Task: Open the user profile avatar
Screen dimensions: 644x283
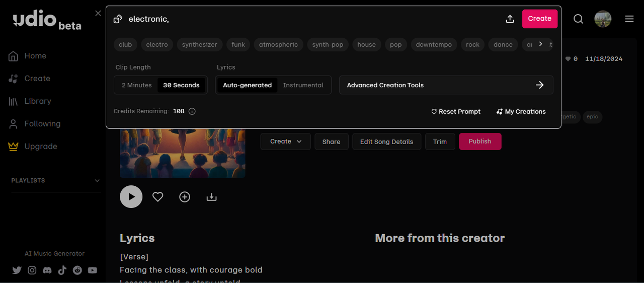Action: pos(603,19)
